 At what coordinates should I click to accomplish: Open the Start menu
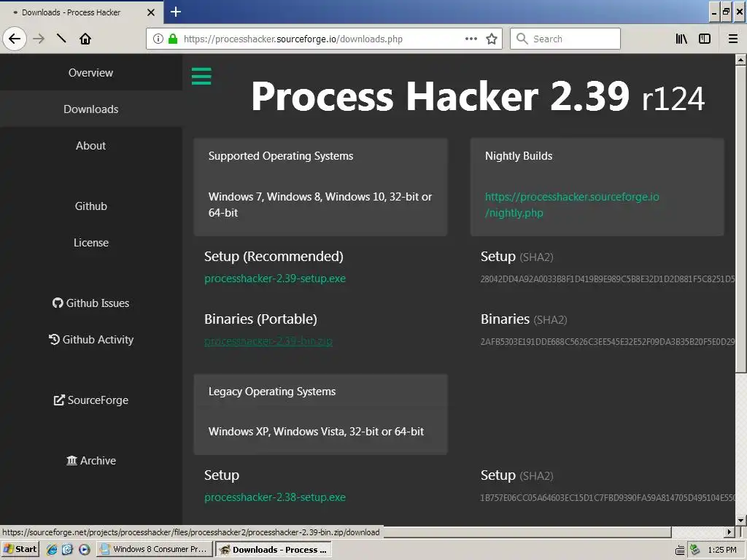pos(20,549)
